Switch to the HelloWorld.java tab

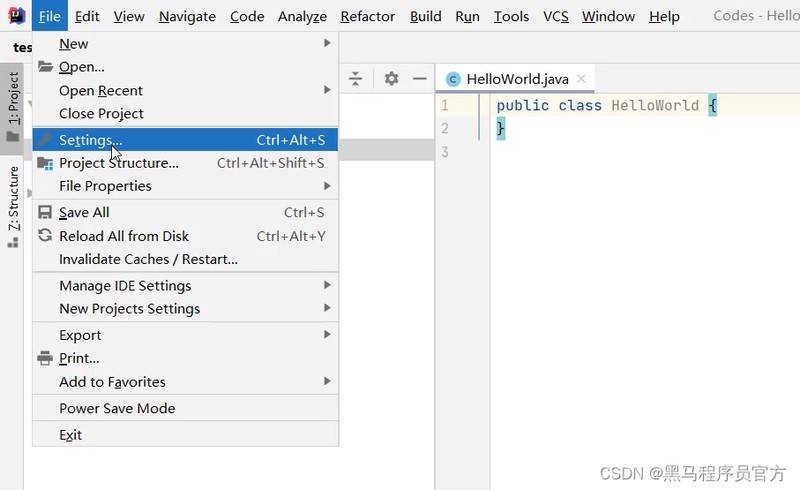(515, 79)
